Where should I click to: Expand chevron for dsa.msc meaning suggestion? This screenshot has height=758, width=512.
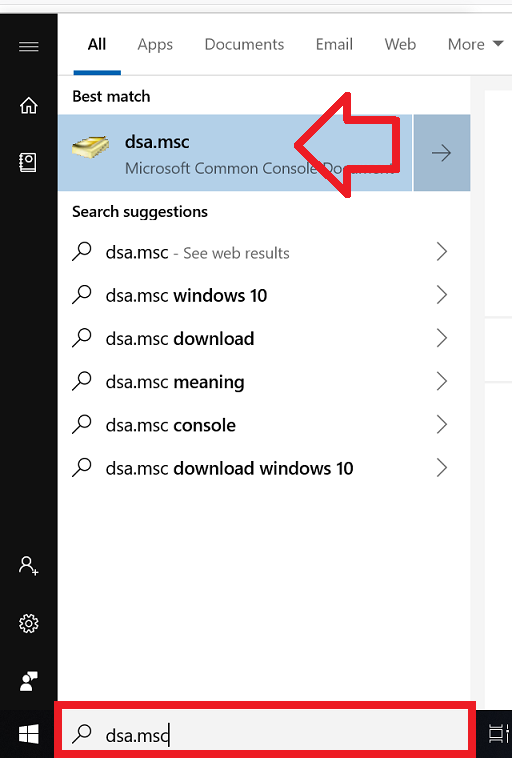441,381
